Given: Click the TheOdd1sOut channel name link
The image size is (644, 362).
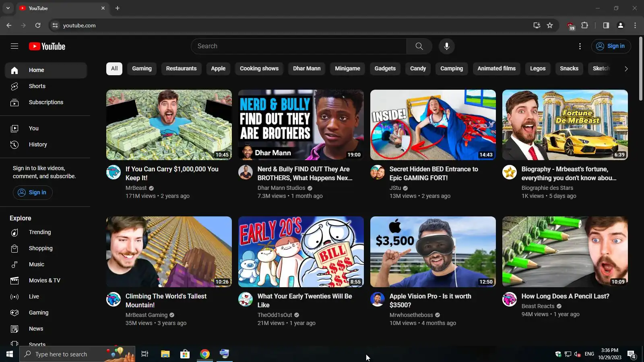Looking at the screenshot, I should click(275, 315).
